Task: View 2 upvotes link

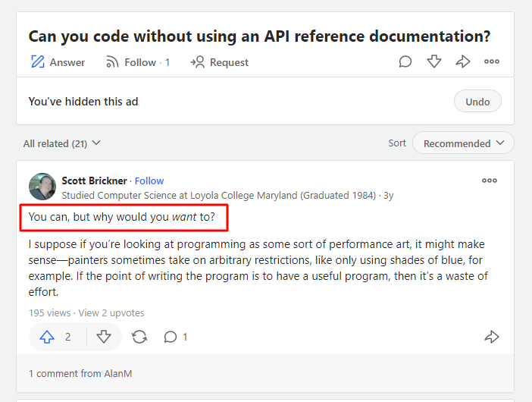Action: 111,312
